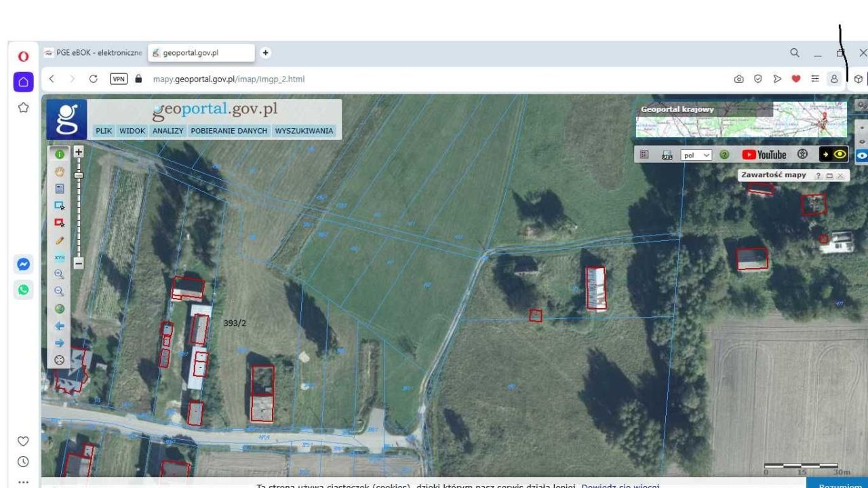This screenshot has height=488, width=868.
Task: Click the grid icon left of WMS
Action: 646,155
